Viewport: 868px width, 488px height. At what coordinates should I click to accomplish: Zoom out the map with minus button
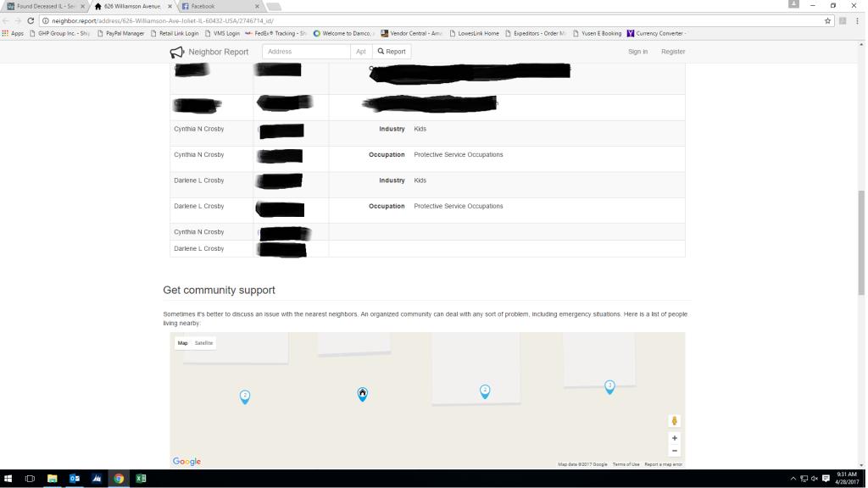click(x=674, y=451)
